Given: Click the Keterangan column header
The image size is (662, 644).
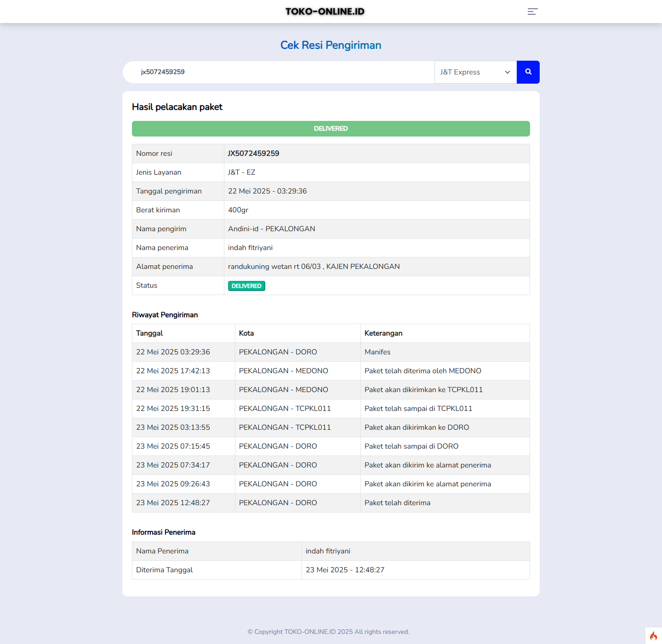Looking at the screenshot, I should (x=383, y=333).
